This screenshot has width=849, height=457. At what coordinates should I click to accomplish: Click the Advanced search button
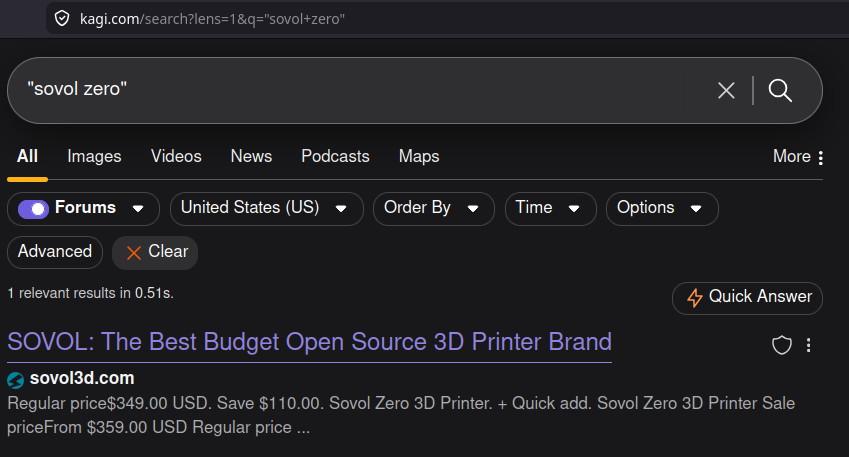click(x=55, y=252)
